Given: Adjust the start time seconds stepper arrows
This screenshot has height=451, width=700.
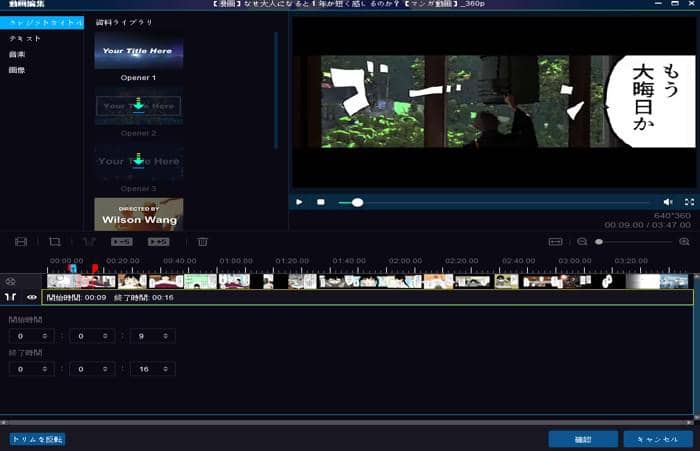Looking at the screenshot, I should point(166,336).
